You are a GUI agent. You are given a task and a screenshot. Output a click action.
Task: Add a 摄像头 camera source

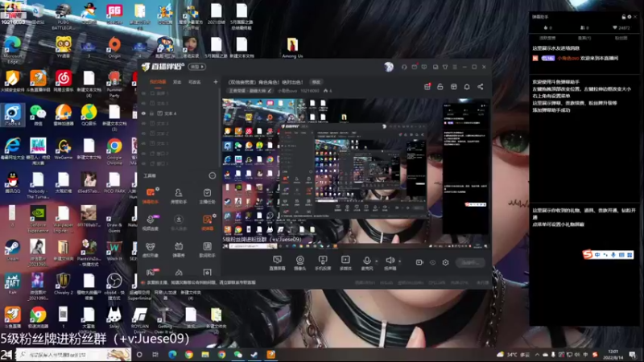tap(299, 263)
